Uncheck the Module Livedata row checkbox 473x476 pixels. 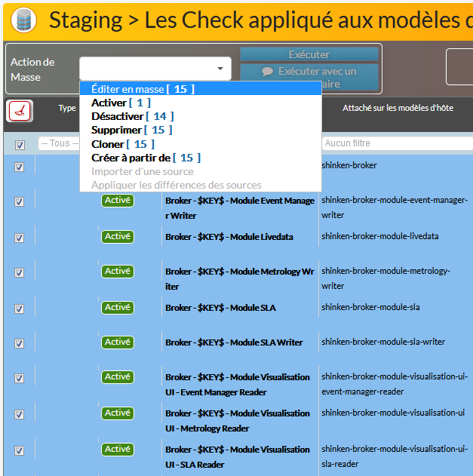coord(19,238)
